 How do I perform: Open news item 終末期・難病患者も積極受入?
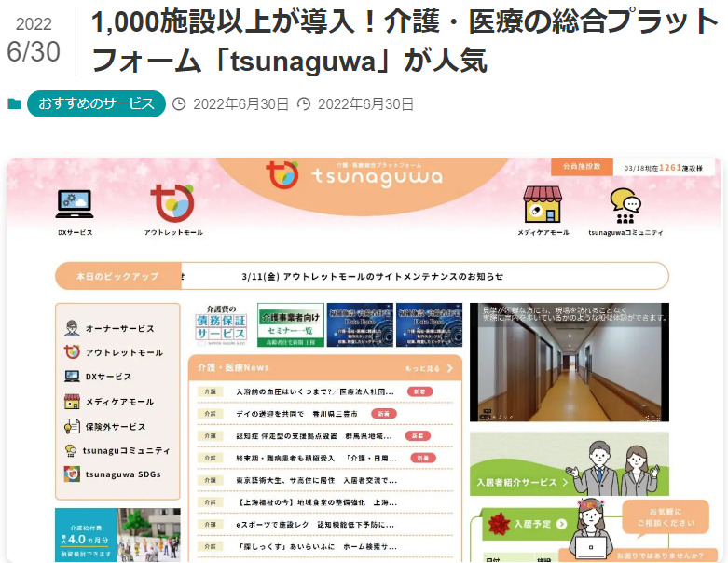[x=316, y=458]
